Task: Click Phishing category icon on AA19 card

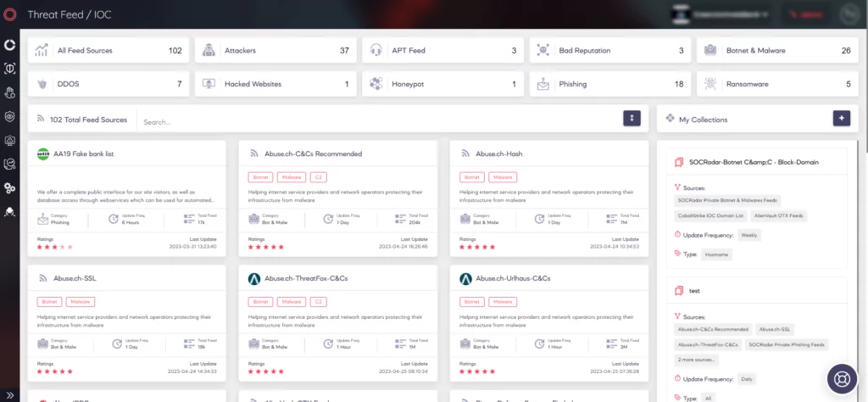Action: (x=42, y=220)
